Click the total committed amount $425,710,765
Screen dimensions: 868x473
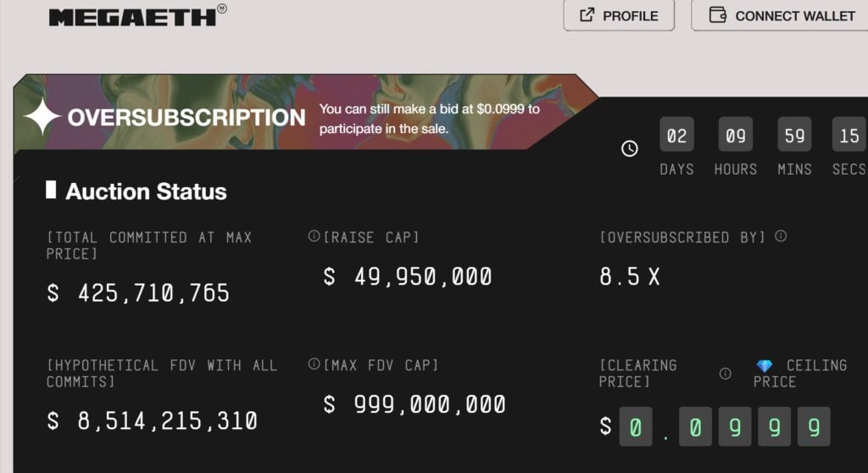point(138,293)
